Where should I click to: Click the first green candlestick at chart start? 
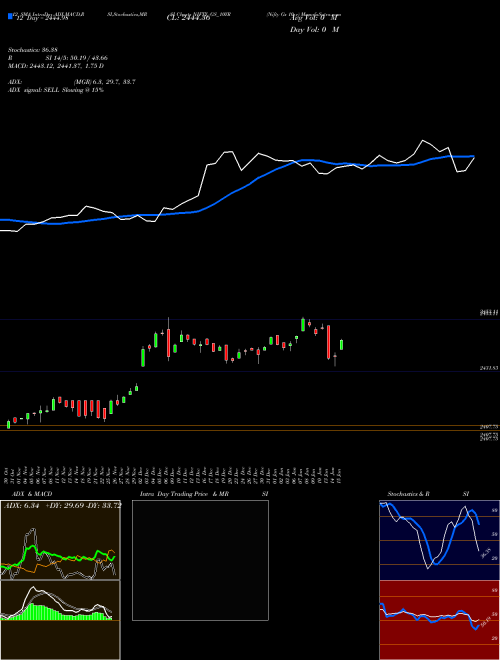(8, 425)
